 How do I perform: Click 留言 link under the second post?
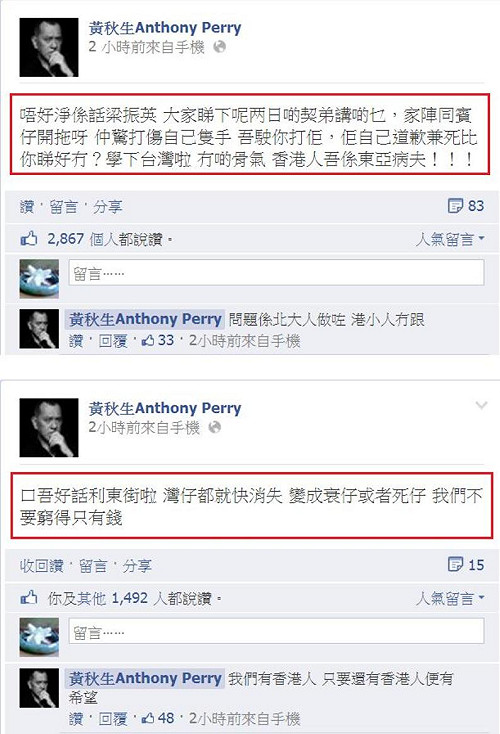(93, 566)
